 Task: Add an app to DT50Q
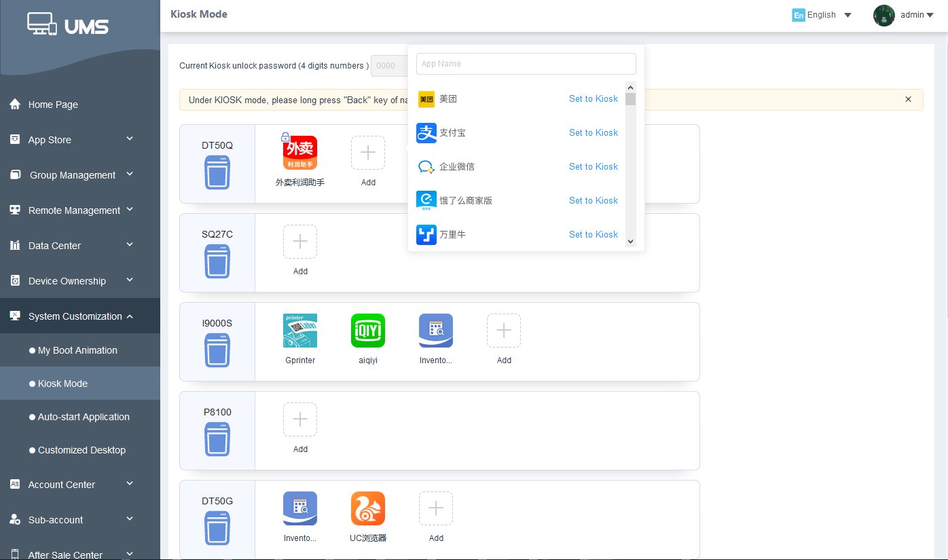coord(368,153)
